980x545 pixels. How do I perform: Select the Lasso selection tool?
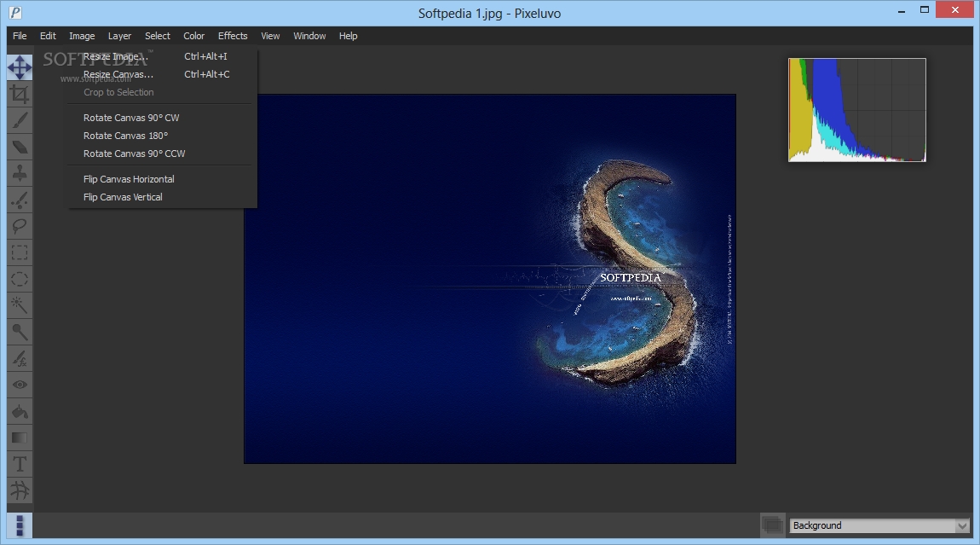tap(20, 226)
